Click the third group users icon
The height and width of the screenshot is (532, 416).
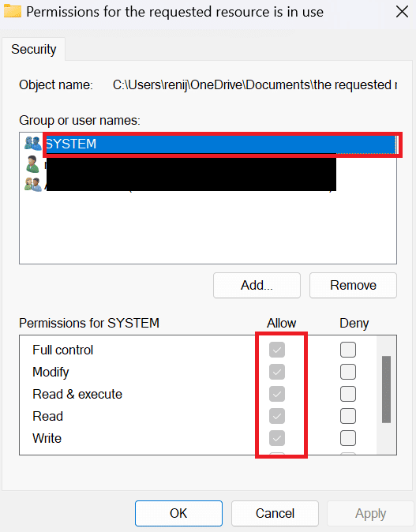coord(33,184)
